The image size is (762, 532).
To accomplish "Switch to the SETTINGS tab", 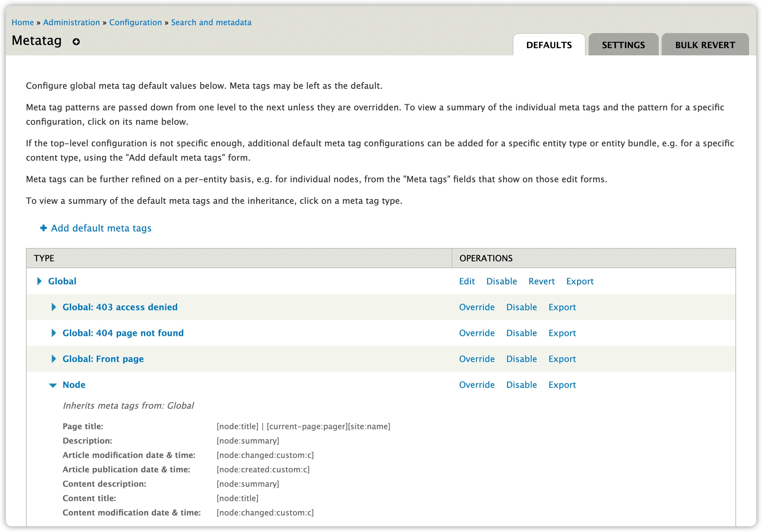I will coord(623,45).
